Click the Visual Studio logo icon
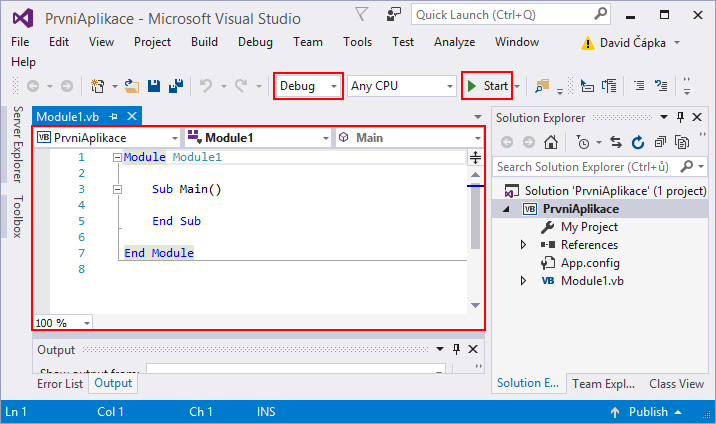Viewport: 716px width, 424px height. point(23,18)
